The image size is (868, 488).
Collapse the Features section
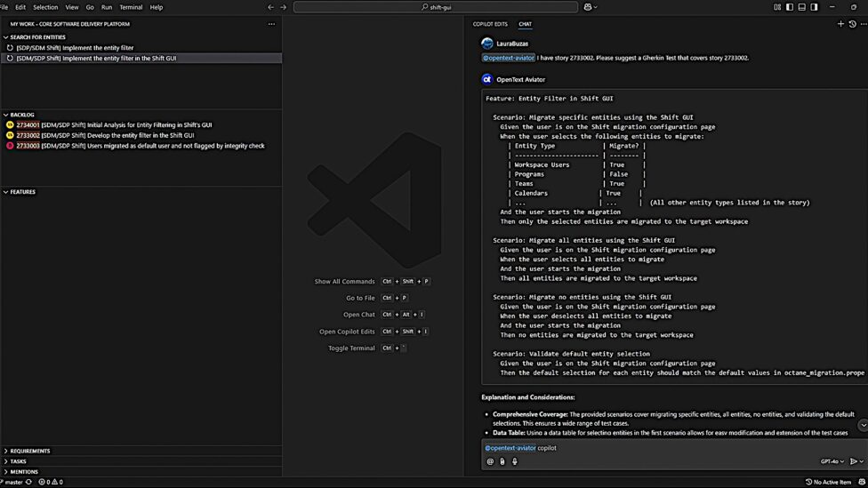23,192
